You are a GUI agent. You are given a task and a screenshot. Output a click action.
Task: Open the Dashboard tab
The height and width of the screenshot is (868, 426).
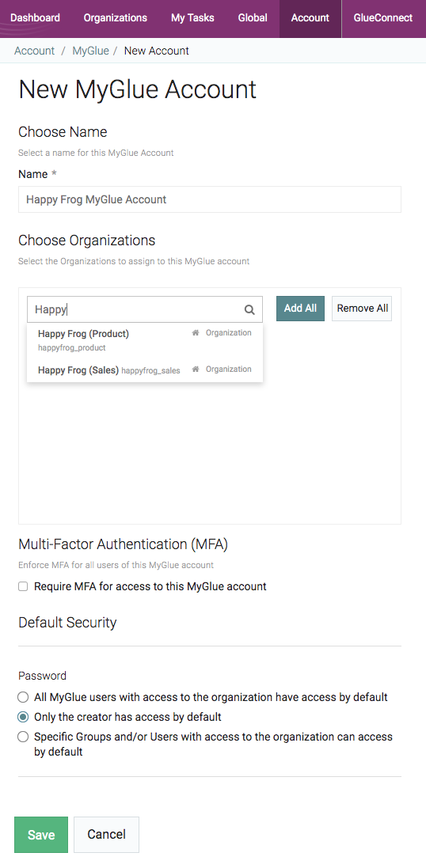(x=36, y=17)
